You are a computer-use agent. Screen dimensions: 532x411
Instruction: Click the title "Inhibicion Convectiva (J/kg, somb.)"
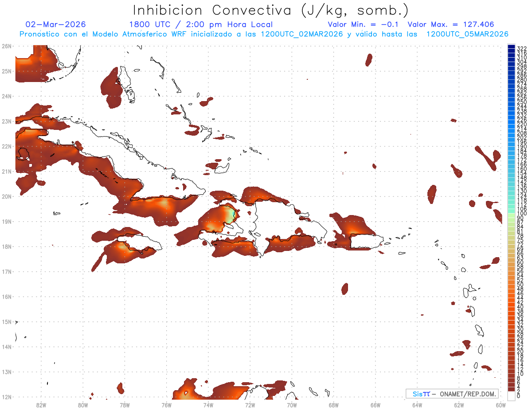click(271, 10)
